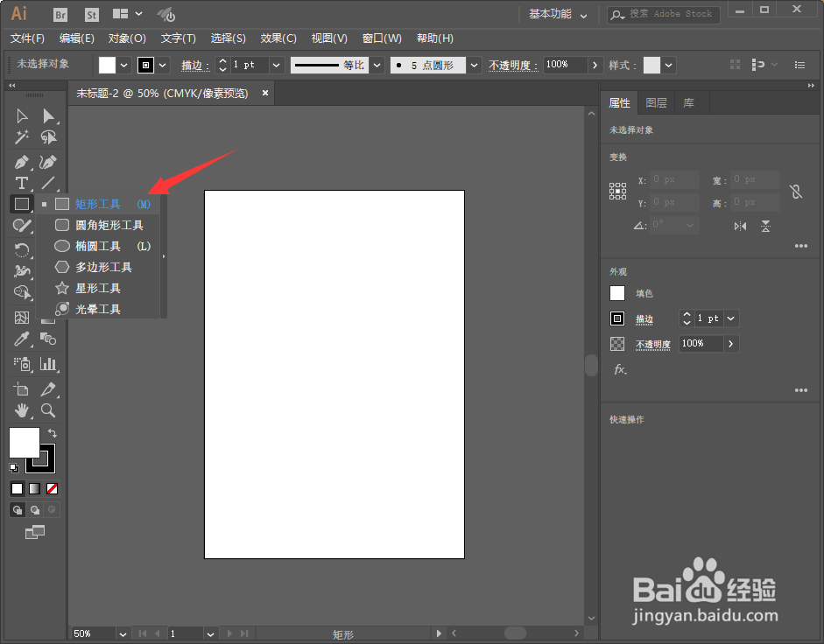Open Adobe Bridge via Br icon
The image size is (824, 644).
[60, 15]
